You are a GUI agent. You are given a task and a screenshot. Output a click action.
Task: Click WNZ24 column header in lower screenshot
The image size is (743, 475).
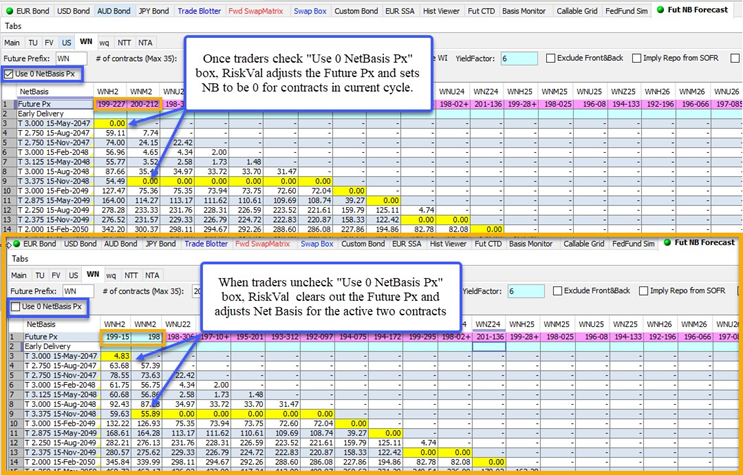tap(488, 324)
